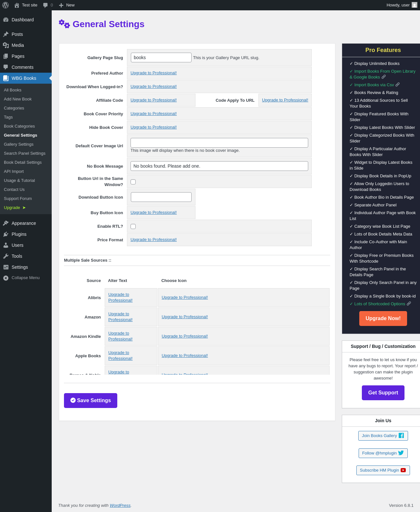Click Upgrade link for Price Format
The height and width of the screenshot is (512, 420).
pyautogui.click(x=153, y=240)
